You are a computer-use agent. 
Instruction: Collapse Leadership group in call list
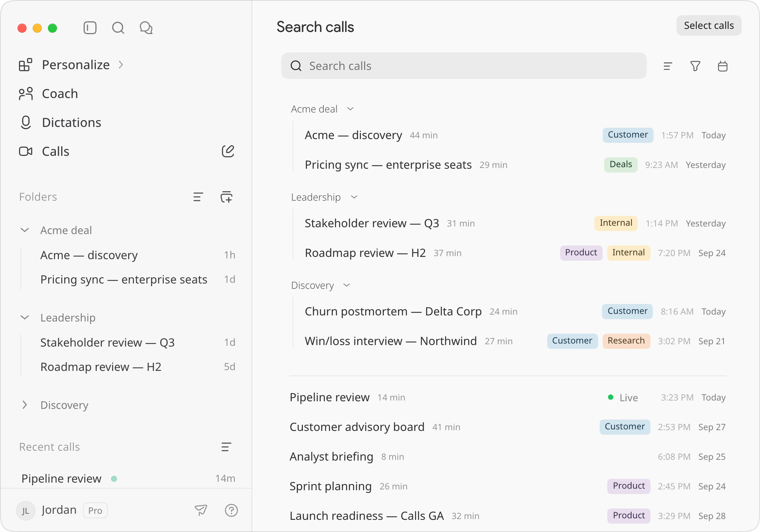pos(354,197)
